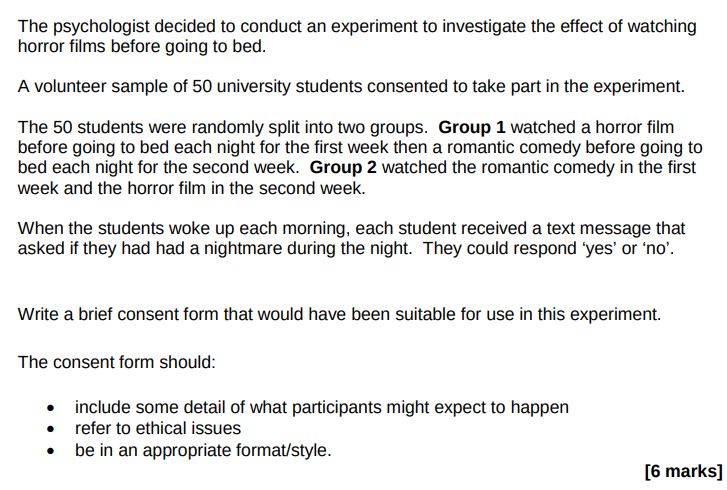
Task: Click the word "psychologist" in first line
Action: pos(101,27)
